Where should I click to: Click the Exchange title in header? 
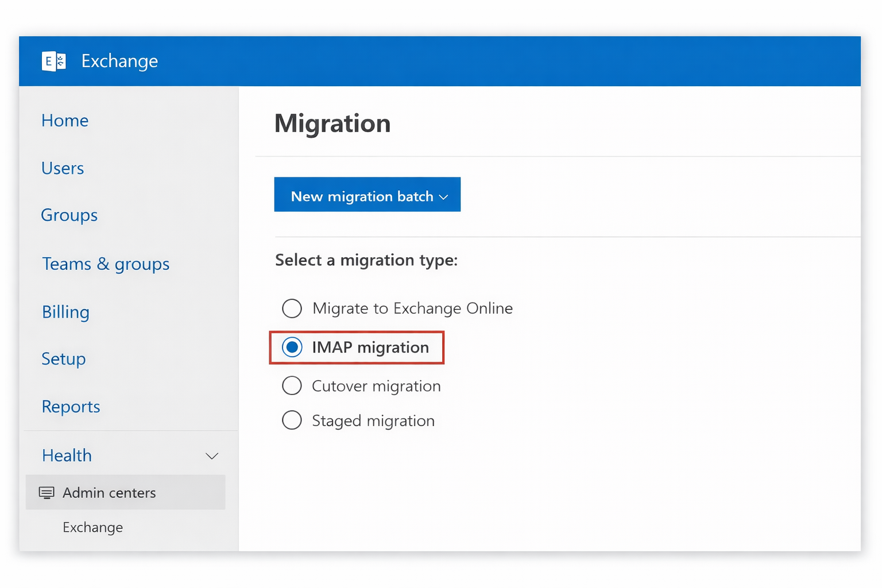119,61
